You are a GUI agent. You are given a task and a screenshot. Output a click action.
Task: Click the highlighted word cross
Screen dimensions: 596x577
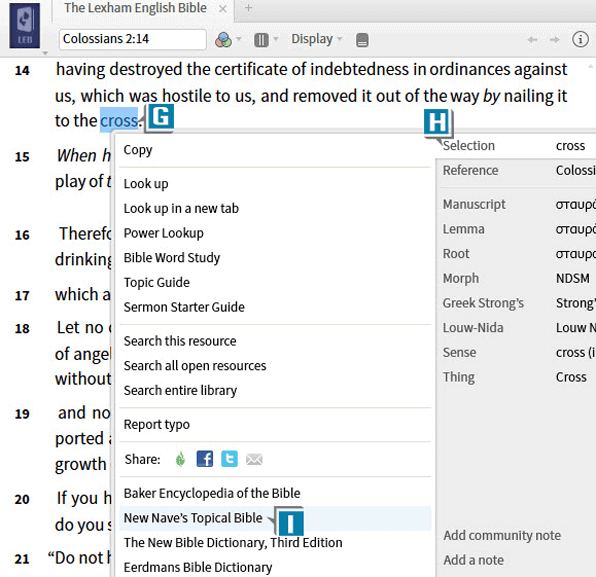click(x=119, y=121)
